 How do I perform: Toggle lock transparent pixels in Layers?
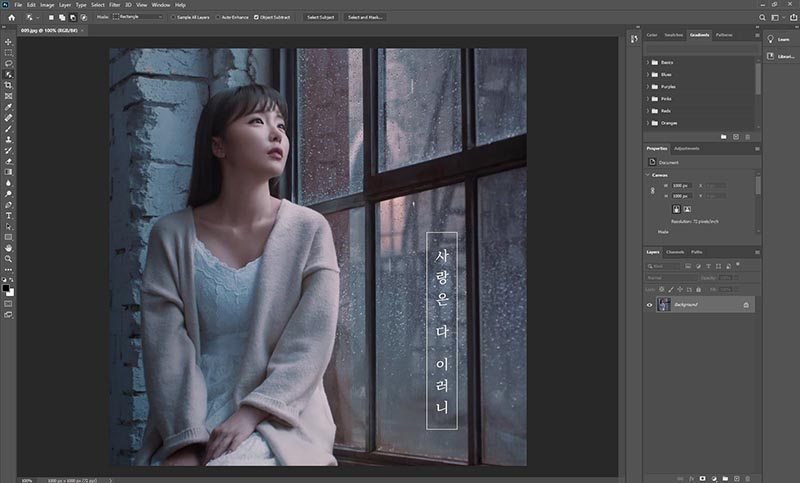click(662, 289)
